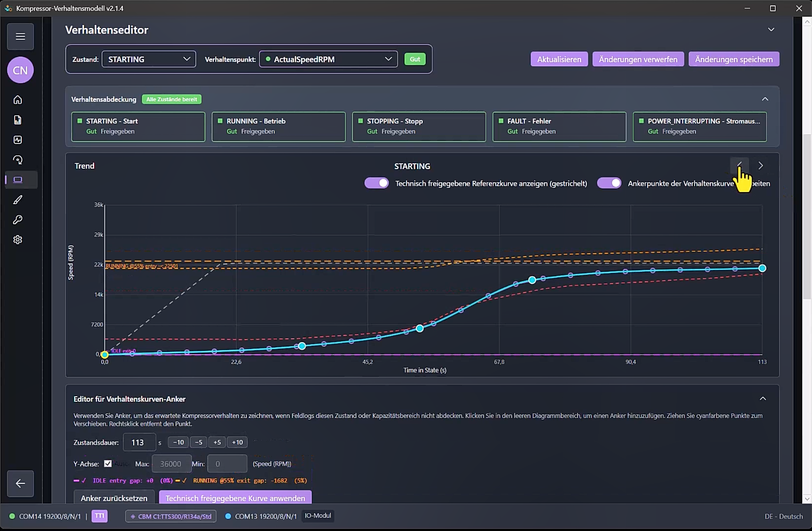The height and width of the screenshot is (531, 812).
Task: Open DE - Deutsch language selector
Action: [783, 516]
